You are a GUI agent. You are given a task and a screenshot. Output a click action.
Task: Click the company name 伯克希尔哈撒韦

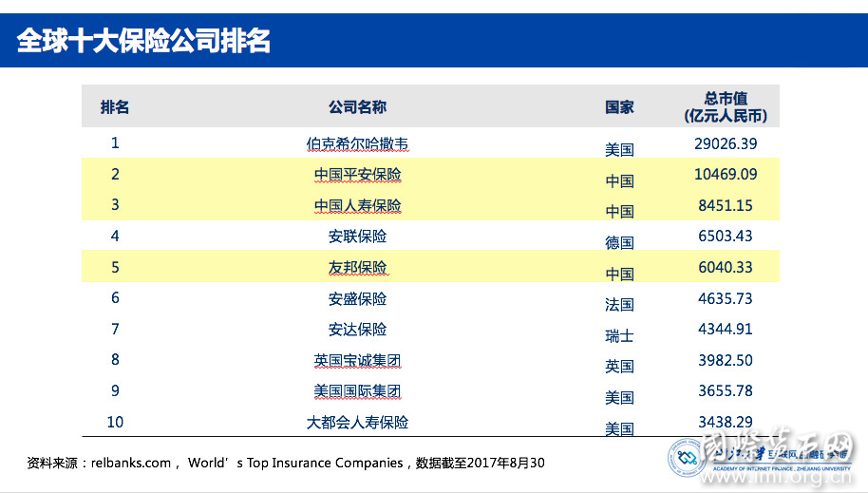pos(357,144)
